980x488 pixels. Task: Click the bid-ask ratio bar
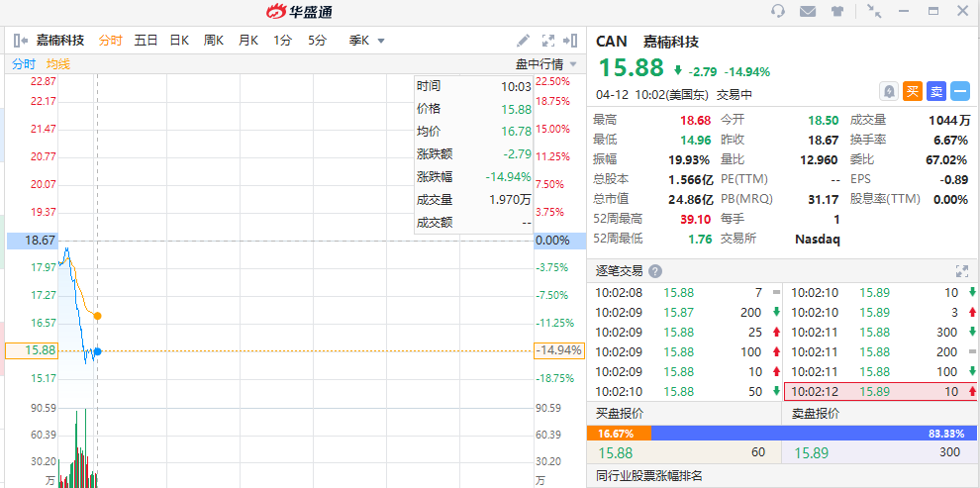[x=782, y=433]
